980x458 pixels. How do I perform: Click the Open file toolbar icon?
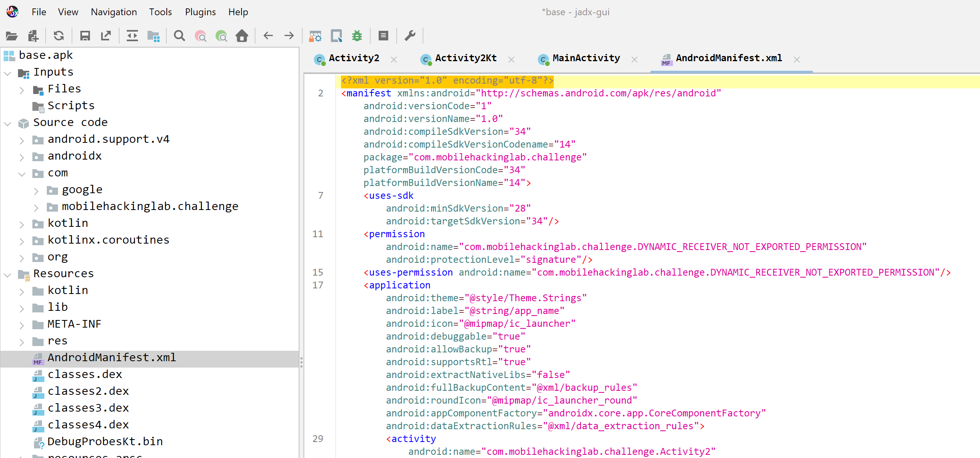click(x=12, y=36)
